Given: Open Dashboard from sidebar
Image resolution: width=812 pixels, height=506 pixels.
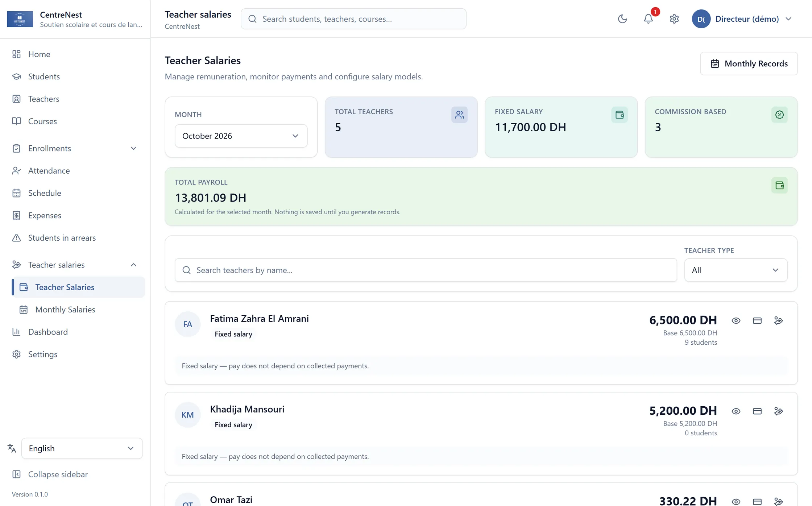Looking at the screenshot, I should [x=75, y=332].
